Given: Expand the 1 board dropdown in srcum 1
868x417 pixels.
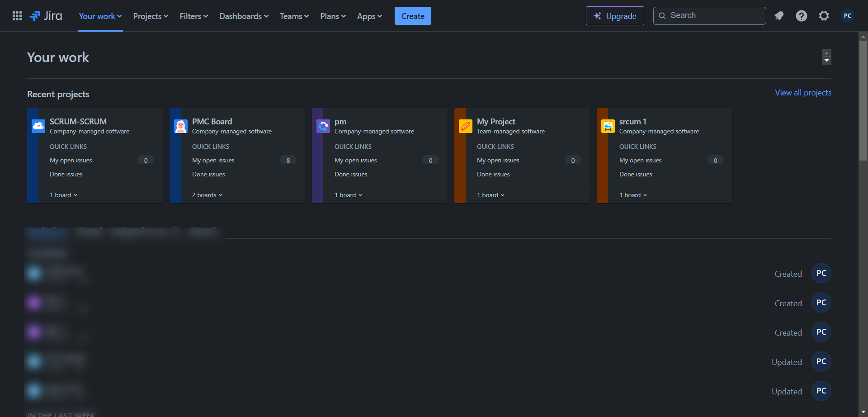Looking at the screenshot, I should pyautogui.click(x=633, y=195).
